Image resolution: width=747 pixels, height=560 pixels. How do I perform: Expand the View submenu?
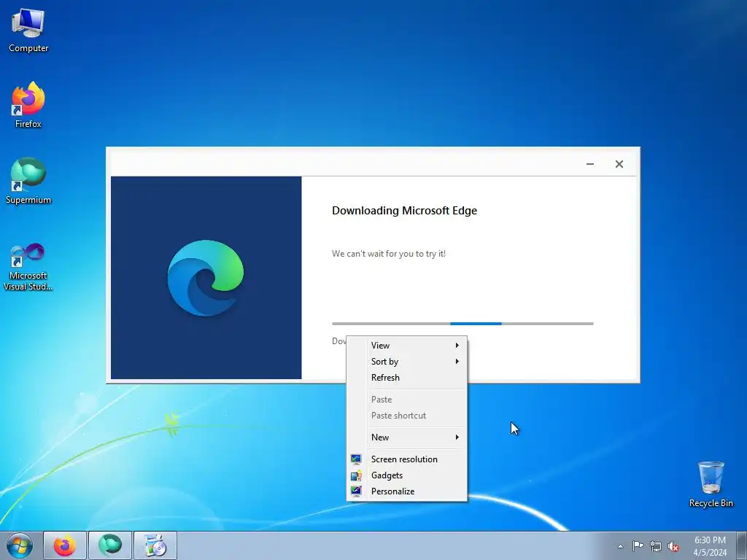coord(407,345)
